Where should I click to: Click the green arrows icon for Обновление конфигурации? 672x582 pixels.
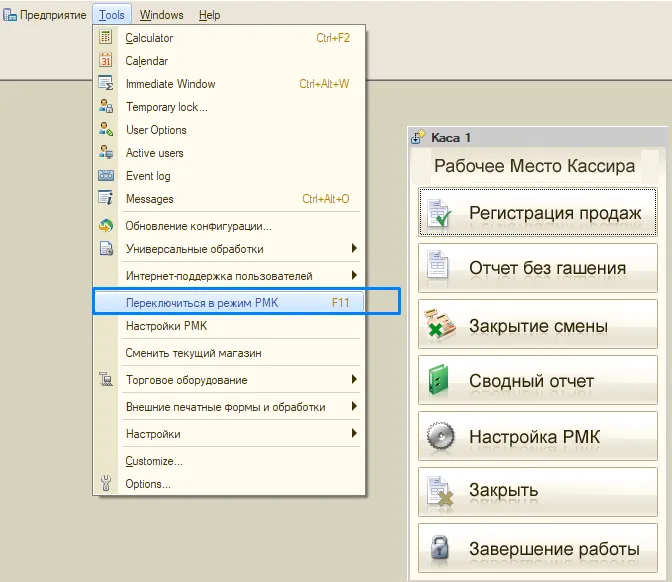[105, 225]
